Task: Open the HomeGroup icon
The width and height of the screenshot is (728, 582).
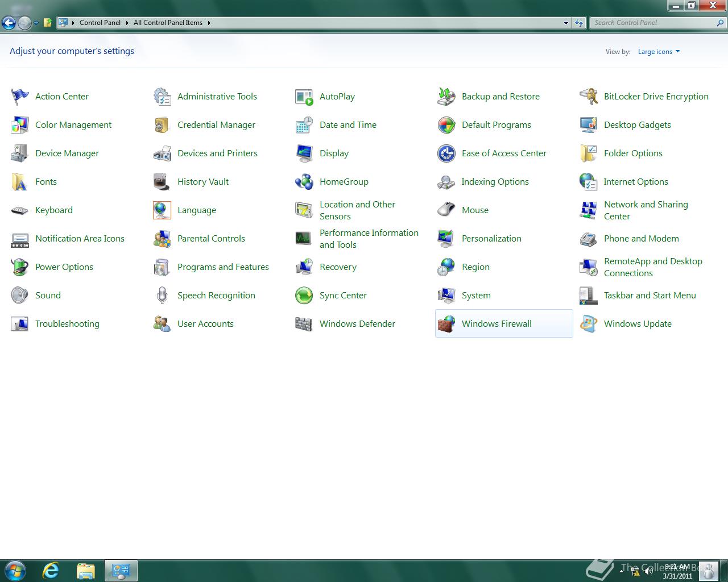Action: (304, 182)
